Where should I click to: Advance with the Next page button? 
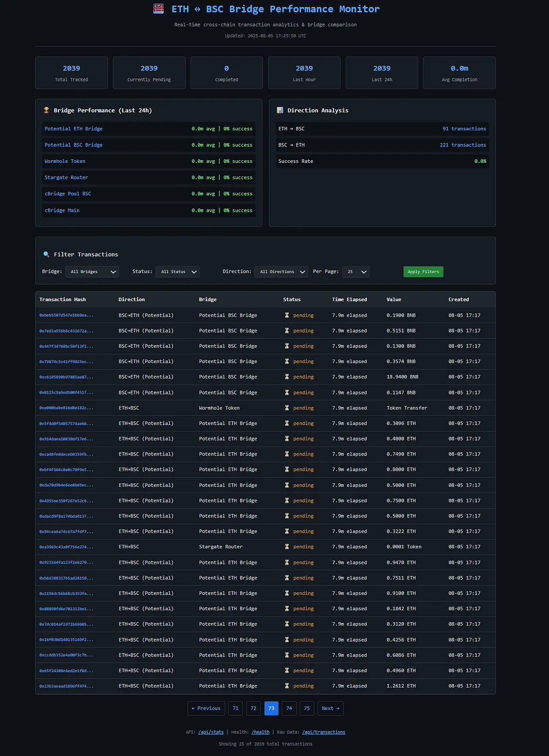pyautogui.click(x=330, y=708)
